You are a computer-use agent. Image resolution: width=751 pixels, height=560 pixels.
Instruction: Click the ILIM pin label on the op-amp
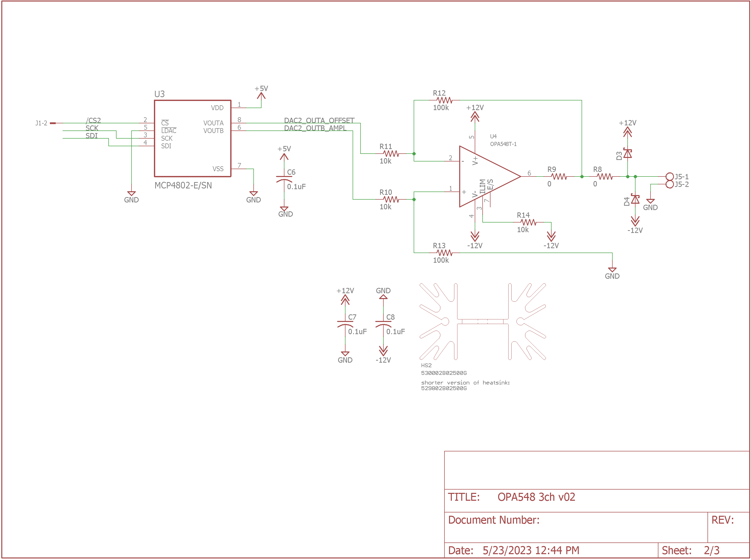pos(482,186)
